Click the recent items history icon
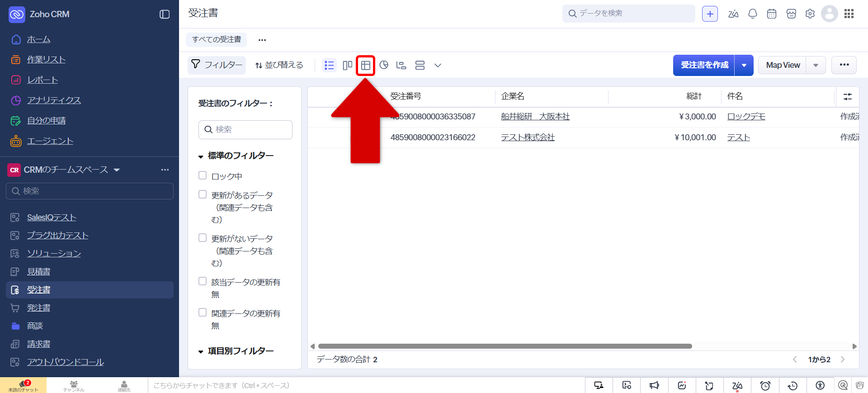868x393 pixels. pos(793,386)
